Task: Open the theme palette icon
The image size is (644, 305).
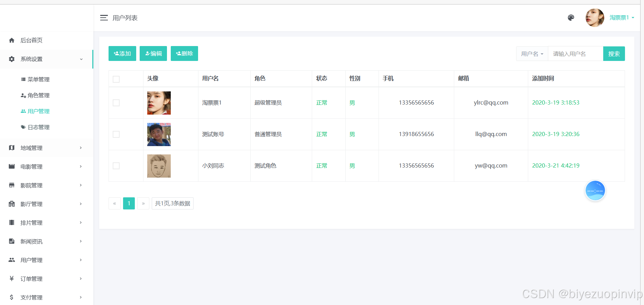Action: pos(571,18)
